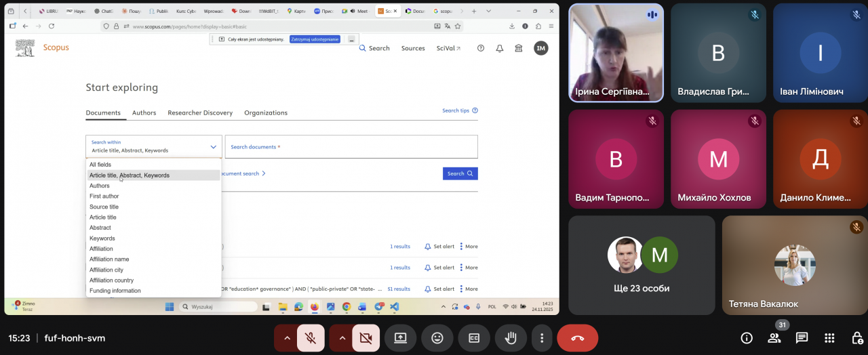Open the emoji reactions button

point(437,338)
